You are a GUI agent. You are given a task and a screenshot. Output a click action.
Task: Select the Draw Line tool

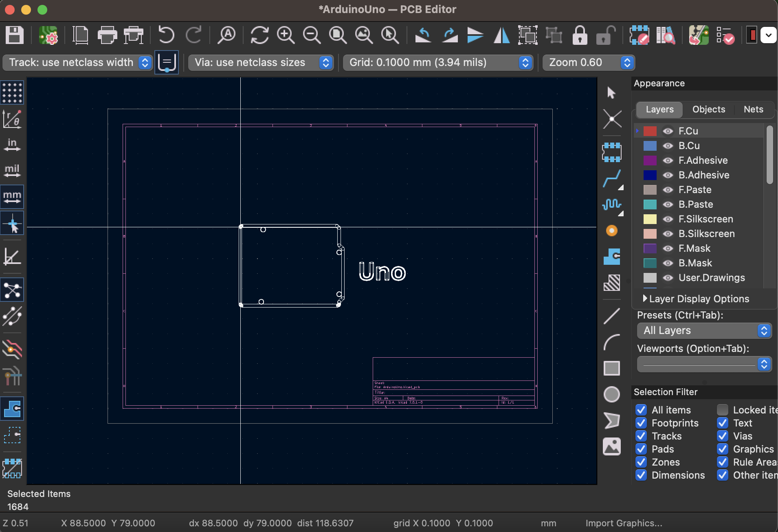(x=612, y=316)
